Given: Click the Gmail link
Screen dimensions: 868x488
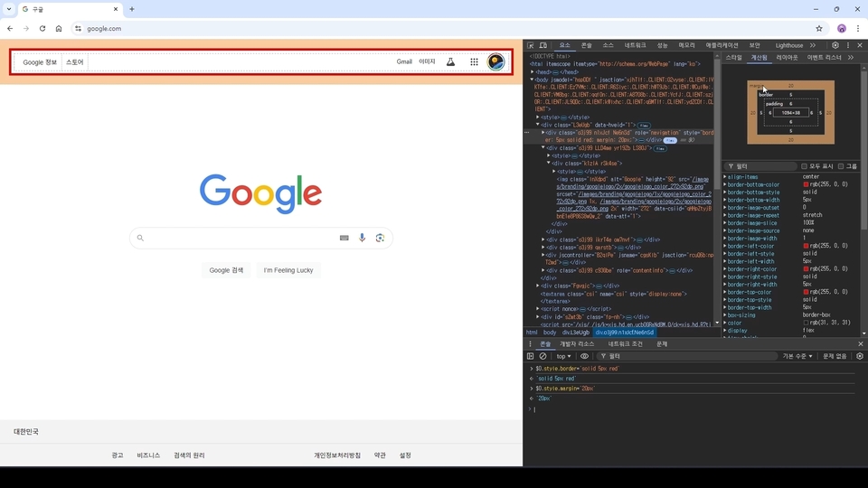Looking at the screenshot, I should coord(404,62).
